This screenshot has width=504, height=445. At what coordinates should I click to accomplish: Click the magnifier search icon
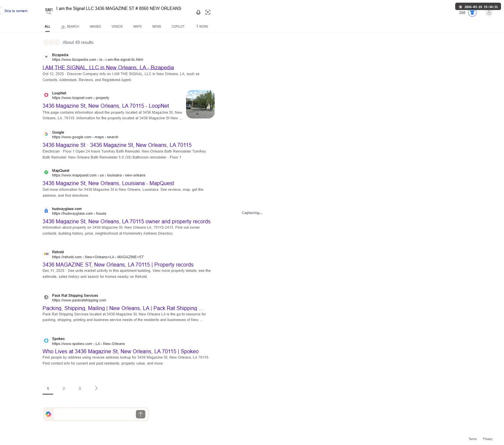[49, 12]
